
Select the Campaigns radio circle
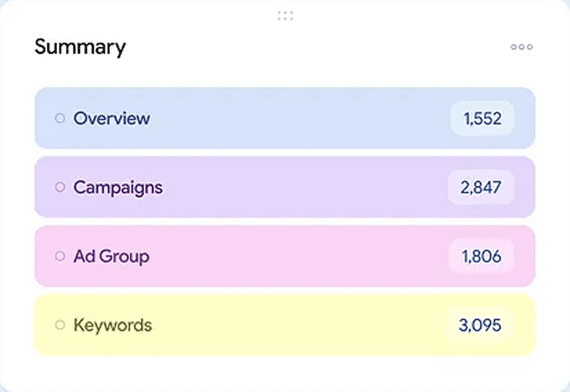pyautogui.click(x=60, y=187)
